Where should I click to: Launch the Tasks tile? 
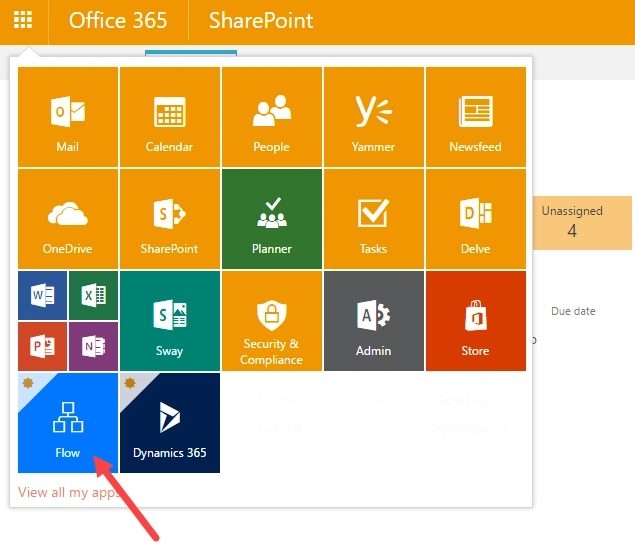(374, 219)
